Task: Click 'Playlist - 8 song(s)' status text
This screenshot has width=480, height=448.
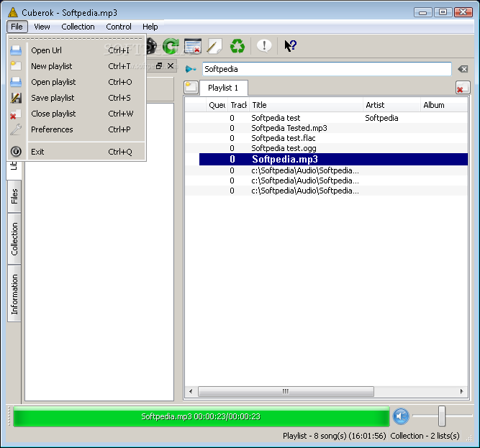Action: coord(335,436)
